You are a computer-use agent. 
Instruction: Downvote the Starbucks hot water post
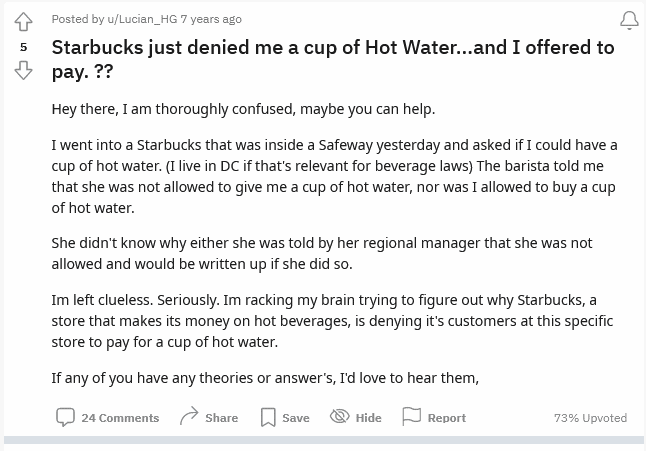pos(23,70)
